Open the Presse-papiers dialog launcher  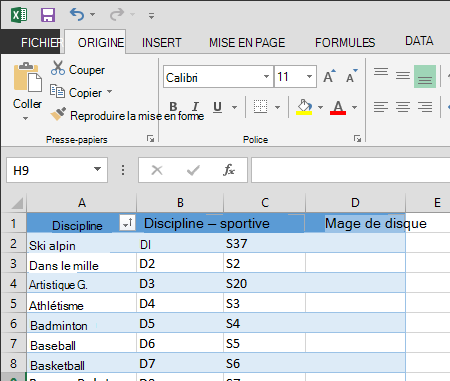(151, 138)
